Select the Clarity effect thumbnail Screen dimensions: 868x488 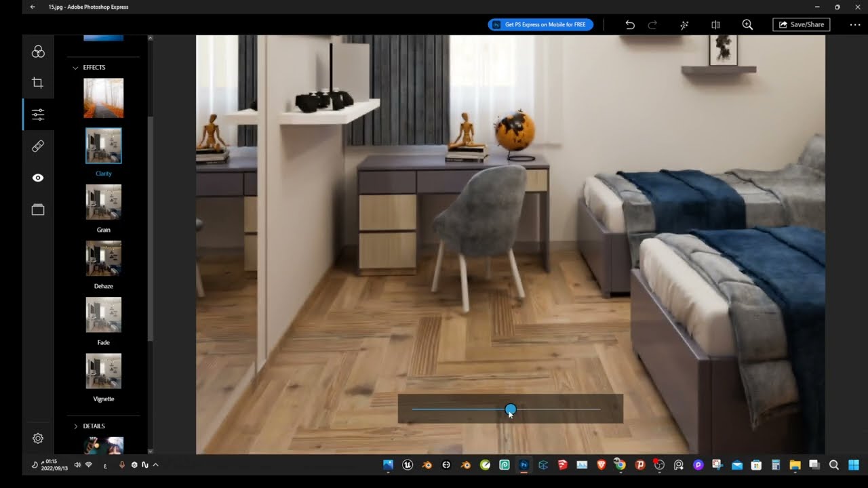104,146
